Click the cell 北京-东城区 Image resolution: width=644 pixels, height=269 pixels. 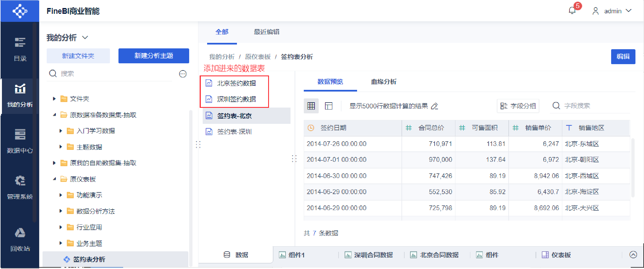596,144
